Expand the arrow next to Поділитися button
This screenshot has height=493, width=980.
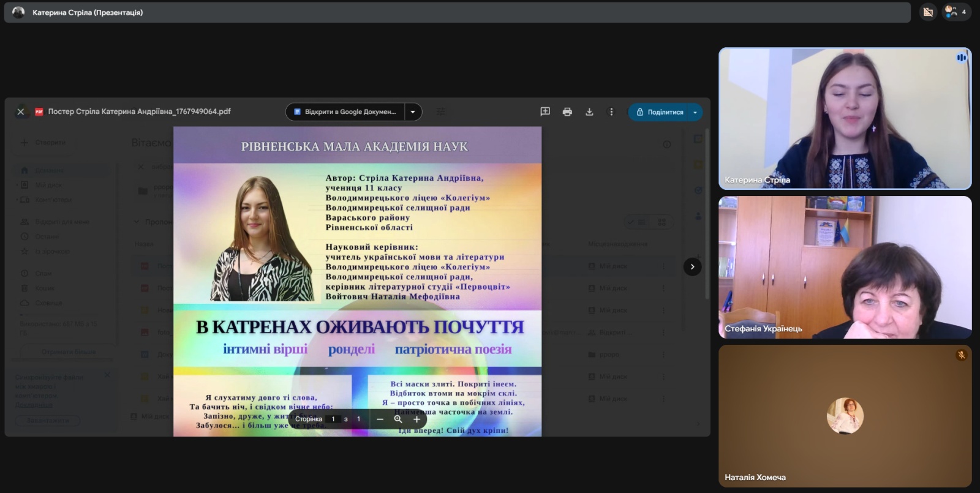pyautogui.click(x=695, y=113)
